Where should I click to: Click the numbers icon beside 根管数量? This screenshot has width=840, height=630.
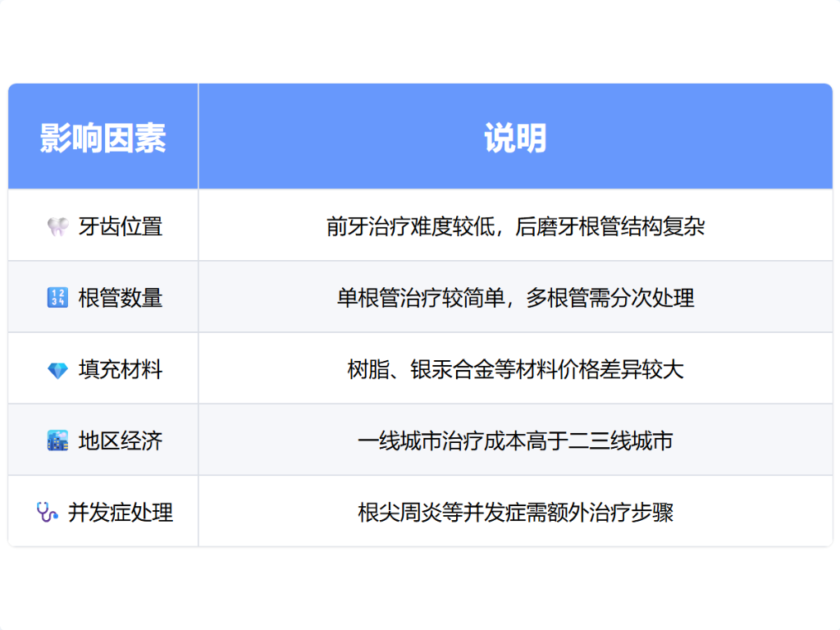coord(57,298)
